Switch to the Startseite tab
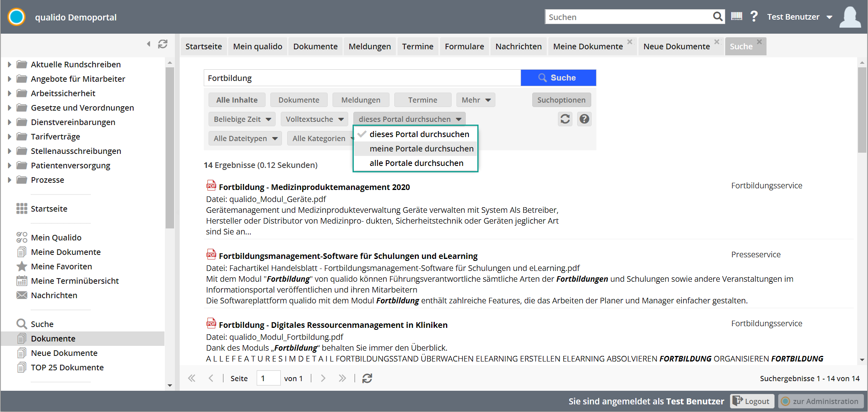868x412 pixels. [x=204, y=46]
